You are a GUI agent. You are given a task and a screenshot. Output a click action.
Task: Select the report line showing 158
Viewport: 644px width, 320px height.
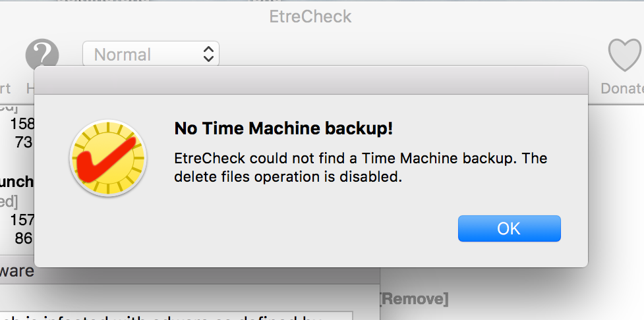pyautogui.click(x=22, y=124)
